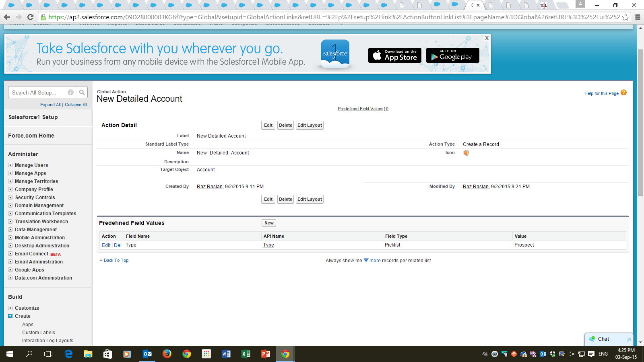Click the browser address bar URL

coord(334,17)
